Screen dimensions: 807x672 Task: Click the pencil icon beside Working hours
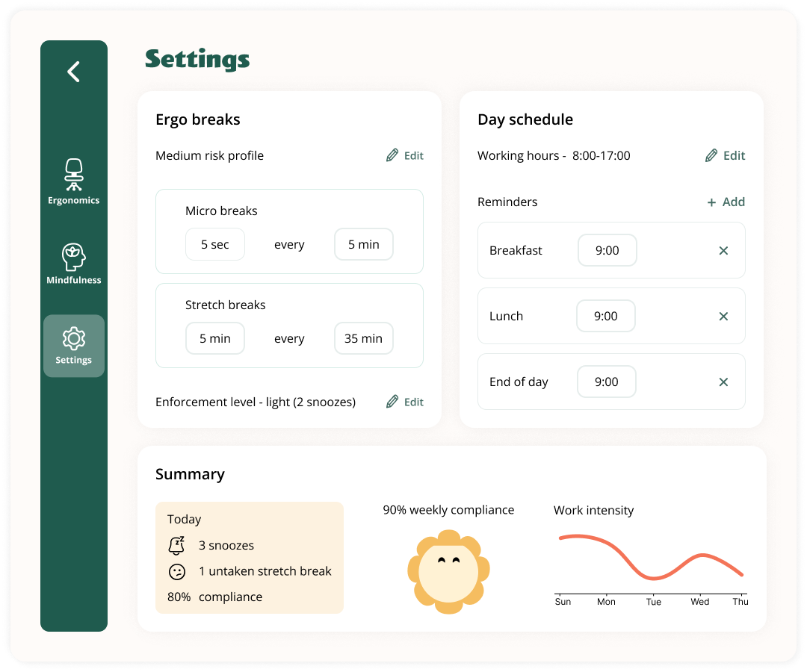712,155
